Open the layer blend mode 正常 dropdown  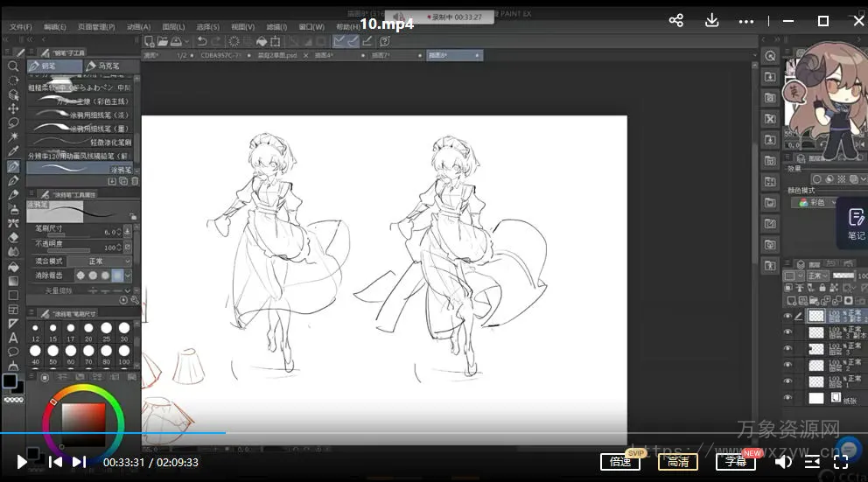click(818, 276)
